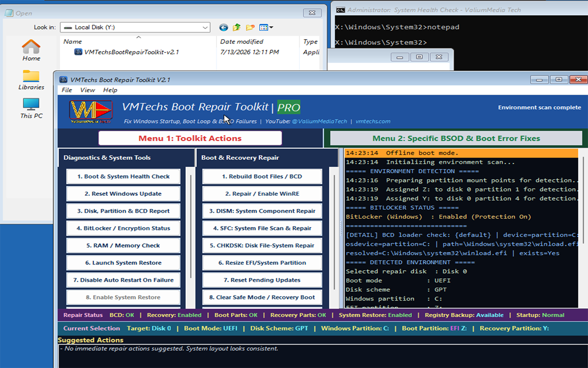588x368 pixels.
Task: Open the File menu in the toolkit
Action: (67, 90)
